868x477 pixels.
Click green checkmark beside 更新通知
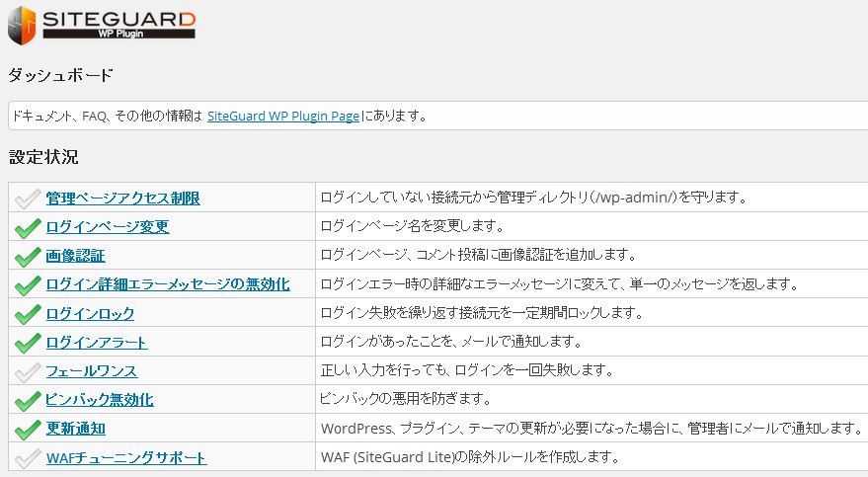(x=27, y=429)
